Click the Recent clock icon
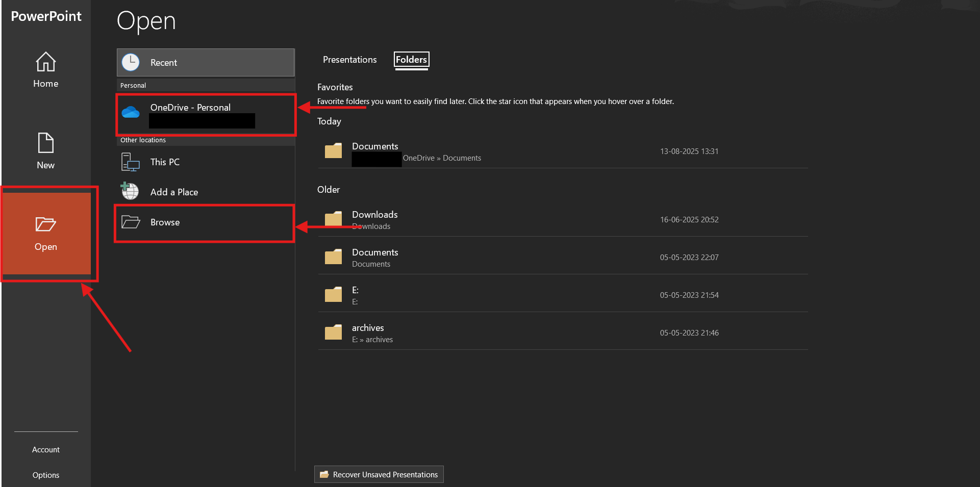Viewport: 980px width, 487px height. click(131, 62)
